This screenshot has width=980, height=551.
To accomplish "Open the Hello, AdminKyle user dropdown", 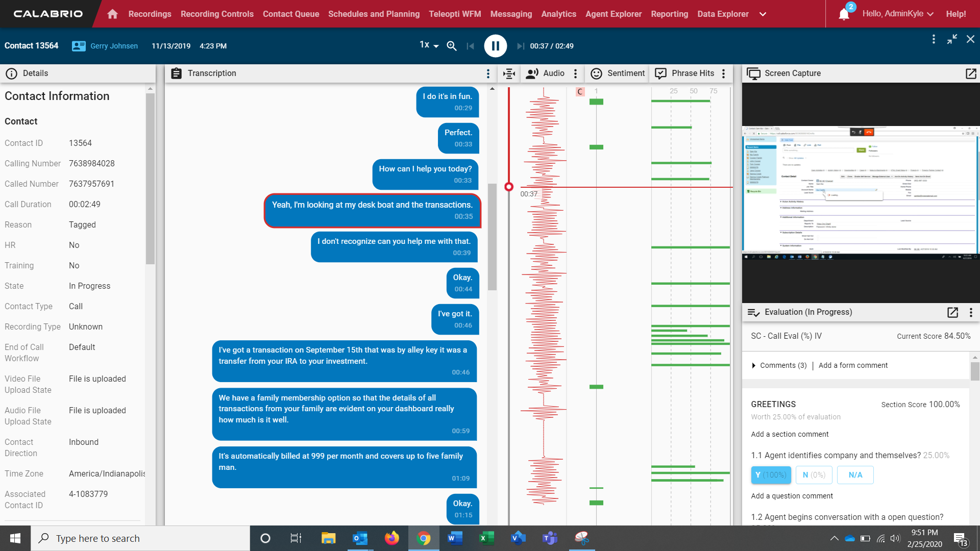I will tap(897, 14).
